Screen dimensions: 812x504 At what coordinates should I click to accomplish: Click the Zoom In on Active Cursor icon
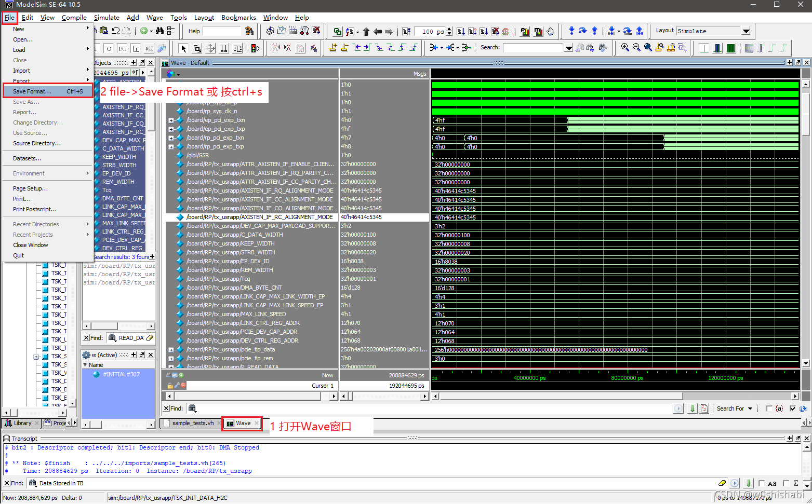click(659, 48)
